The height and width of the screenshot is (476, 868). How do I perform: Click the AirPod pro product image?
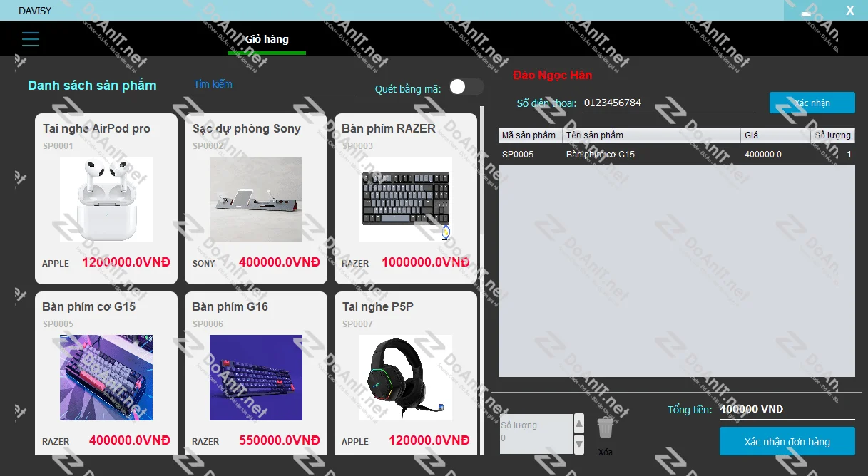pos(106,200)
